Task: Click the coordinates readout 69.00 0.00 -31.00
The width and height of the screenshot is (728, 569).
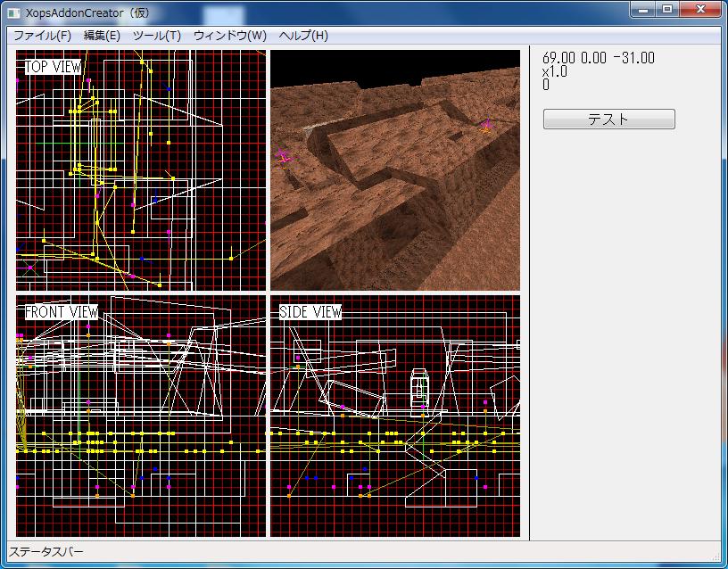Action: tap(598, 58)
